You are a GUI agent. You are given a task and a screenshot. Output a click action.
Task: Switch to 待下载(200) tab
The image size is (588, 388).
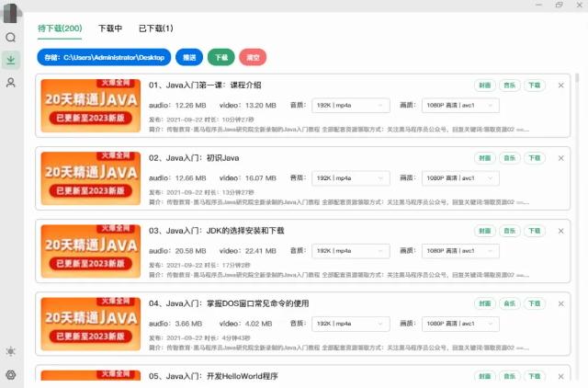[x=60, y=29]
